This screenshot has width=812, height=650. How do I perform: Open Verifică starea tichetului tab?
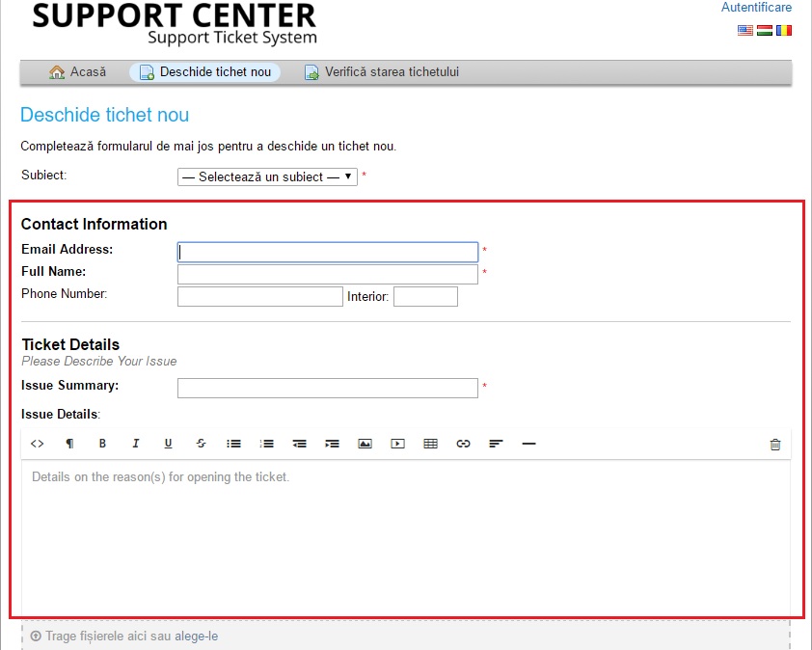click(x=383, y=72)
